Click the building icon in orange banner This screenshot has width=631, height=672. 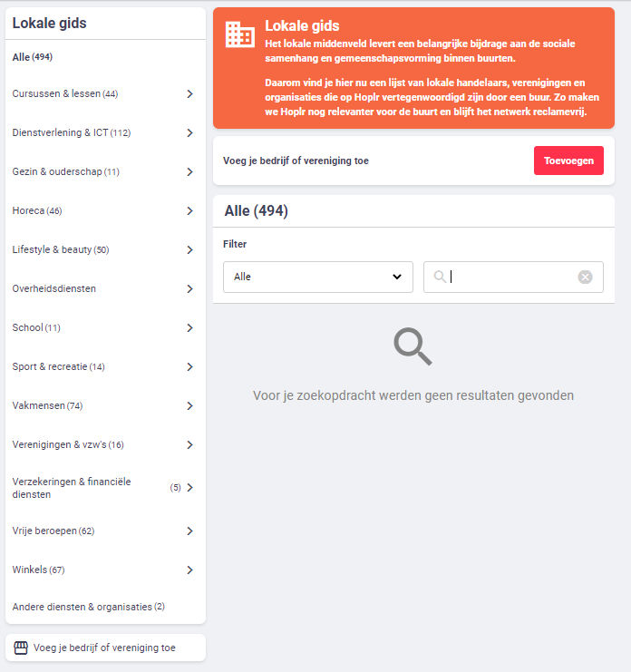tap(240, 34)
